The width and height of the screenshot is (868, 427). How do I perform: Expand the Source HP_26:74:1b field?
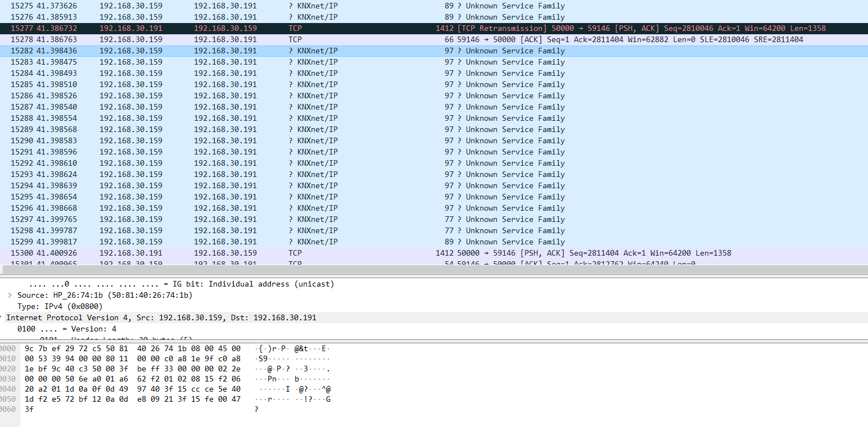[x=10, y=295]
